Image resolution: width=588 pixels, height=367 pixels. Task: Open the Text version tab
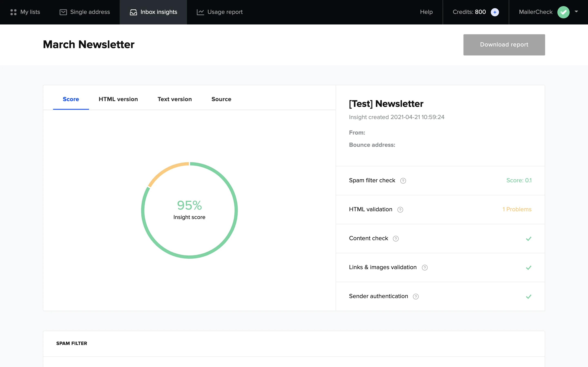(x=174, y=99)
